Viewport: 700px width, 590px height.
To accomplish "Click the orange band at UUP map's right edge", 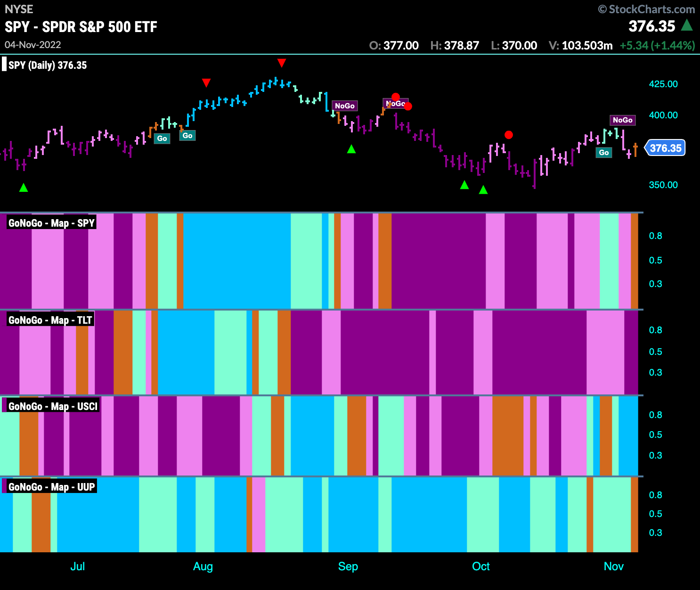I will [635, 515].
